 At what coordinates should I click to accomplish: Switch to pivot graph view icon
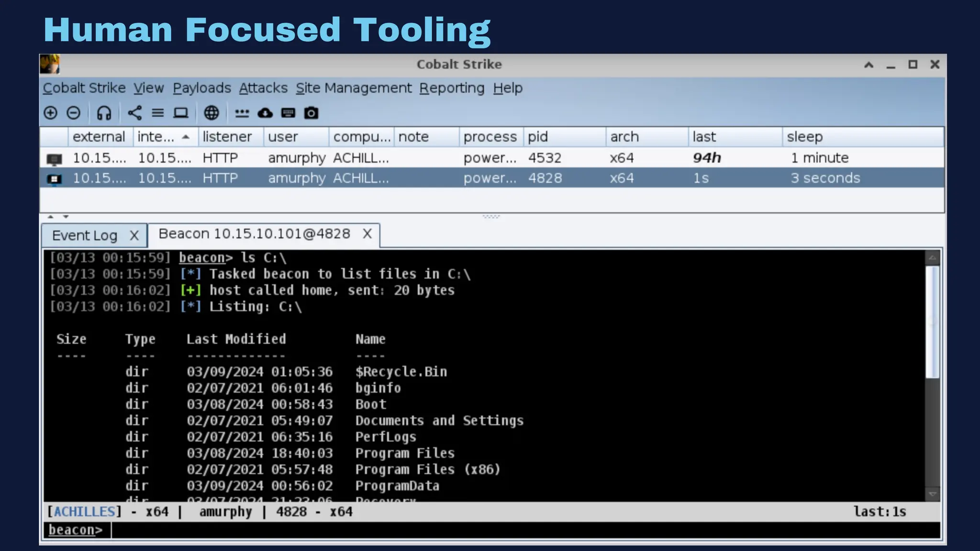(135, 113)
